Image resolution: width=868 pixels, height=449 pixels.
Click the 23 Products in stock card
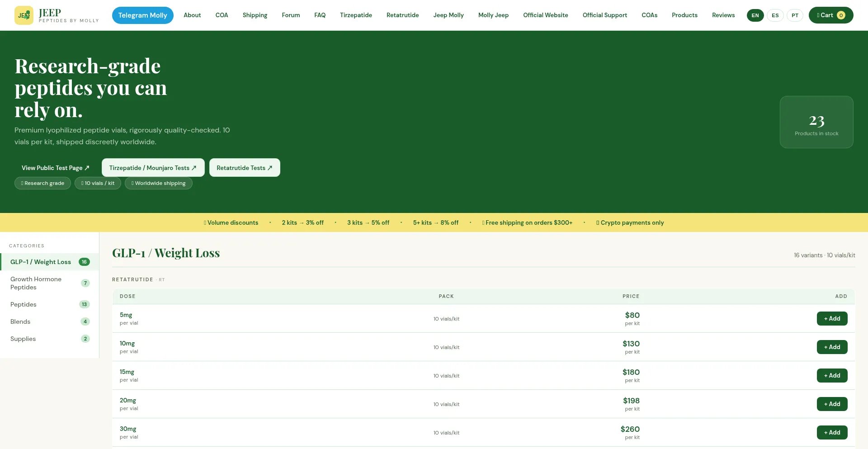pyautogui.click(x=816, y=122)
